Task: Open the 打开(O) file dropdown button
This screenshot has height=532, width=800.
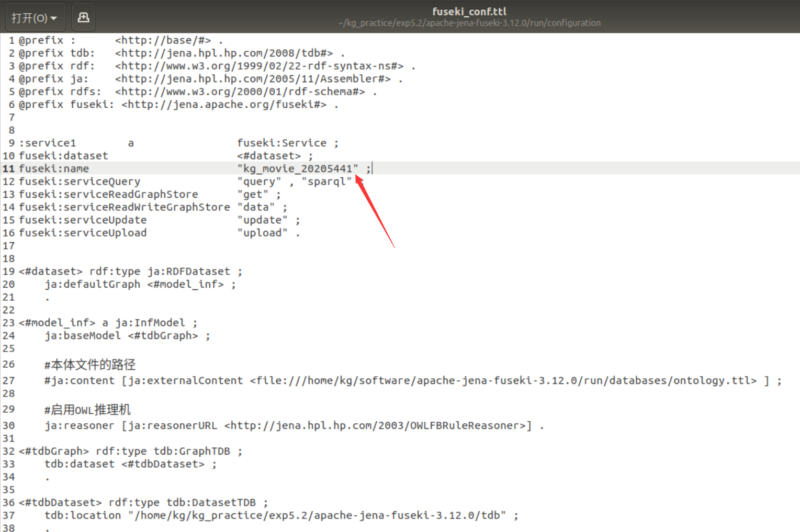Action: pyautogui.click(x=35, y=18)
